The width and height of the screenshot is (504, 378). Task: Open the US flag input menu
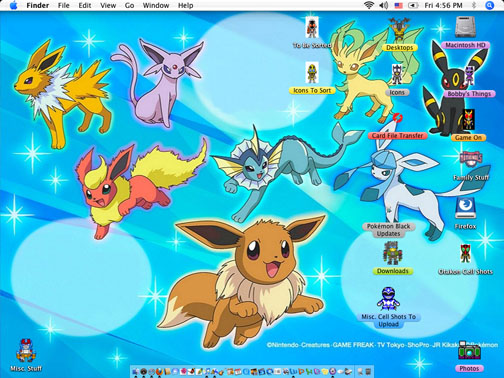(x=399, y=6)
